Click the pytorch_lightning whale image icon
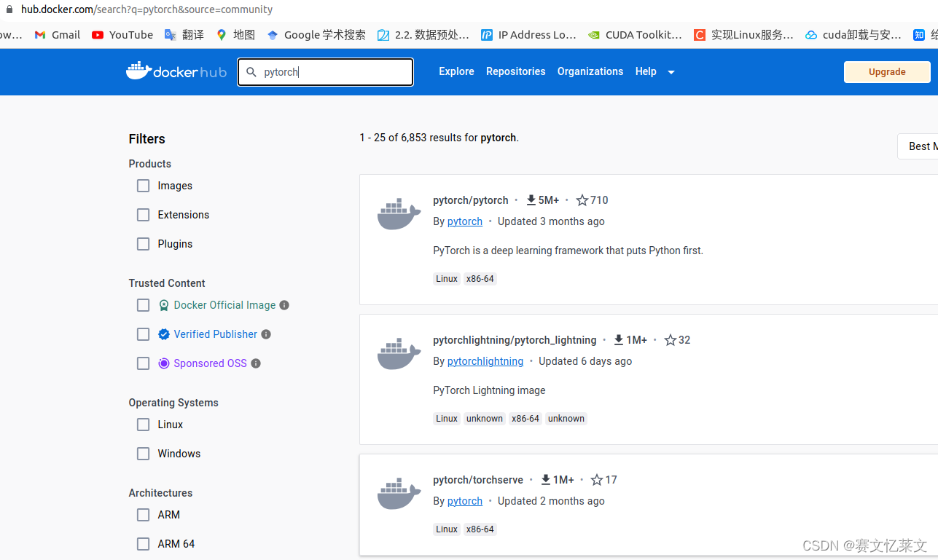The width and height of the screenshot is (938, 560). click(399, 353)
